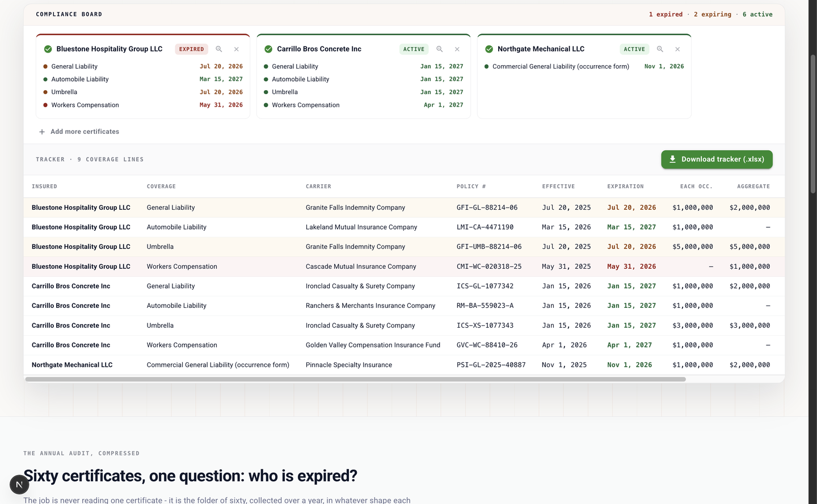Open magnifier on Bluestone Hospitality Group card
The width and height of the screenshot is (817, 504).
tap(219, 49)
